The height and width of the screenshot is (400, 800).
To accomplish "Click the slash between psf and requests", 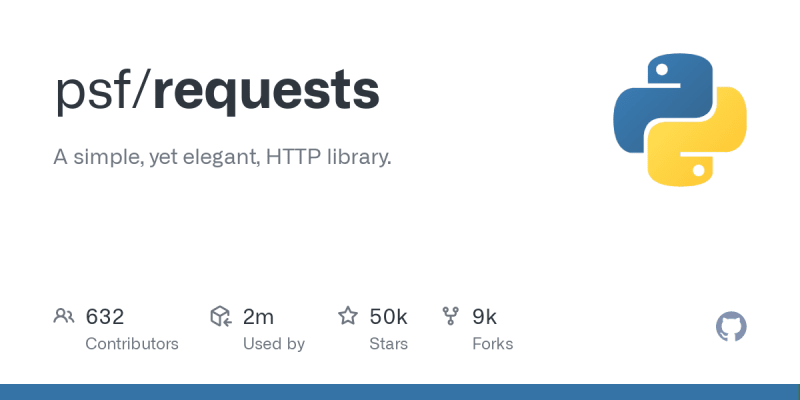I will click(x=141, y=91).
